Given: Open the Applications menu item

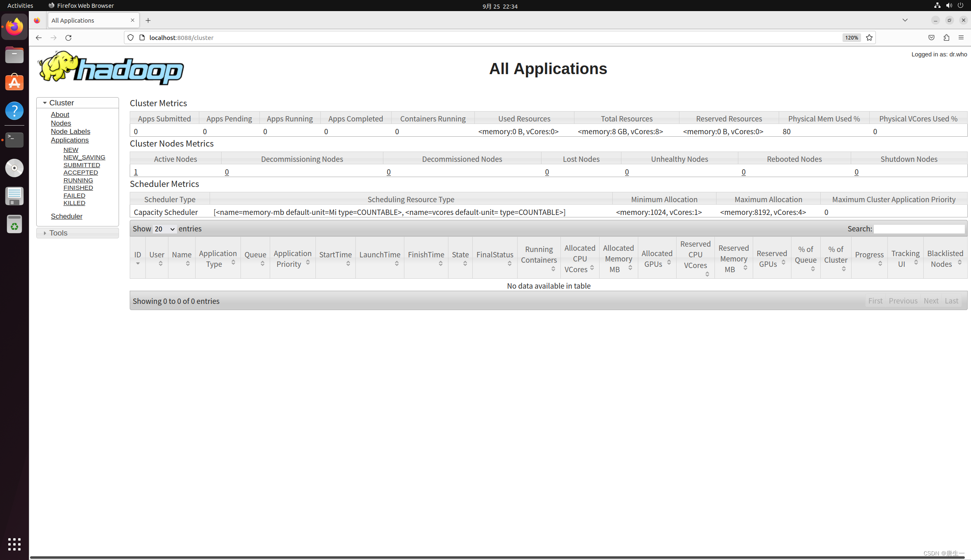Looking at the screenshot, I should (x=70, y=139).
